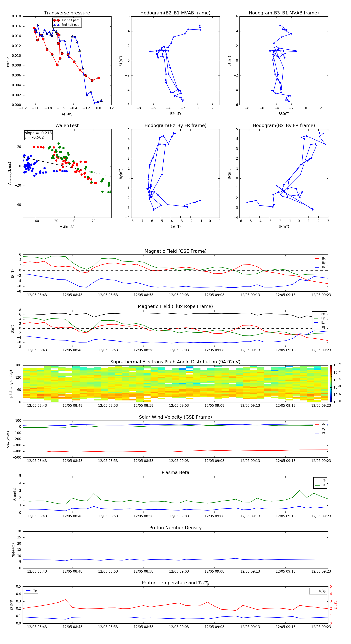Viewport: 351px width, 644px height.
Task: Click the "Bx'" flux rope legend entry
Action: [x=320, y=314]
